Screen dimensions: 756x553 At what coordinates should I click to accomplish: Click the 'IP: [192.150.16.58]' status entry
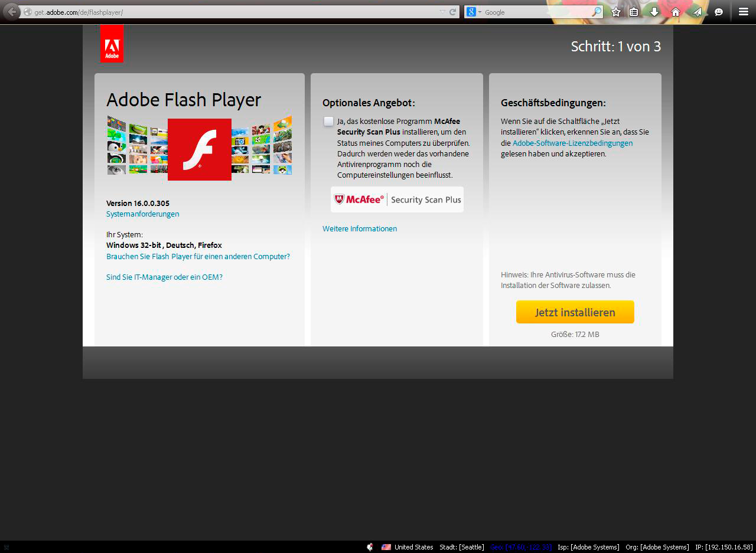(724, 547)
